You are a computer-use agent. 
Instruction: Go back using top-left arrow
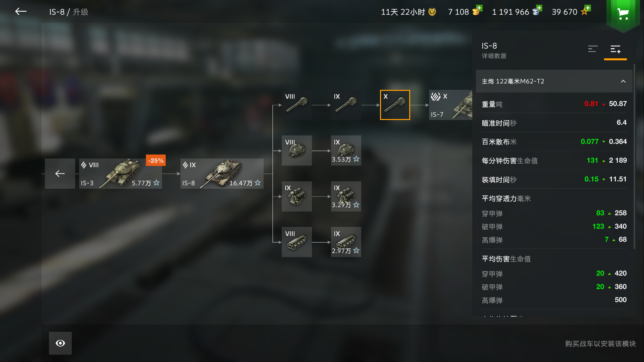click(x=21, y=11)
